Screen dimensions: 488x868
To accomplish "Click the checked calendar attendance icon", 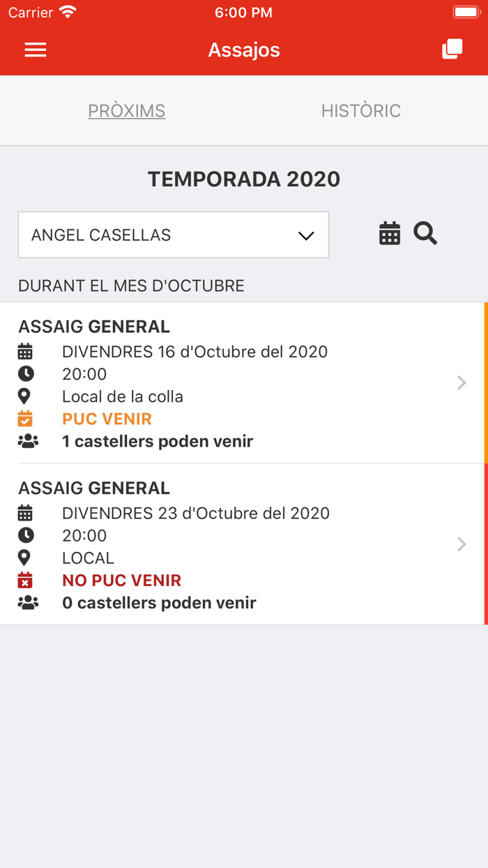I will [26, 418].
